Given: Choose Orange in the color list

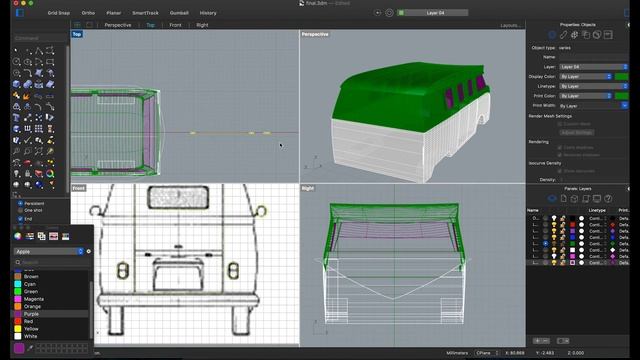Looking at the screenshot, I should 32,307.
